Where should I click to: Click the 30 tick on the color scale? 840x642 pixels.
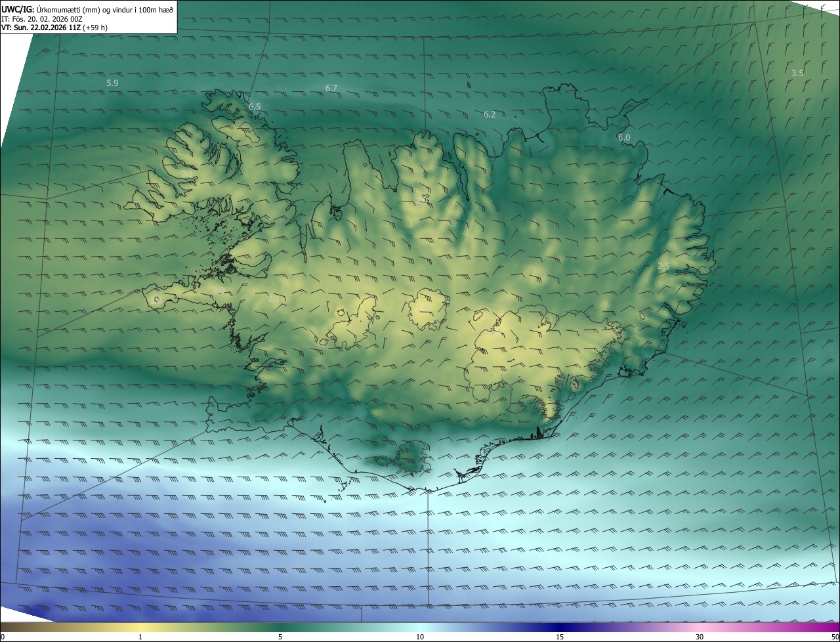700,637
